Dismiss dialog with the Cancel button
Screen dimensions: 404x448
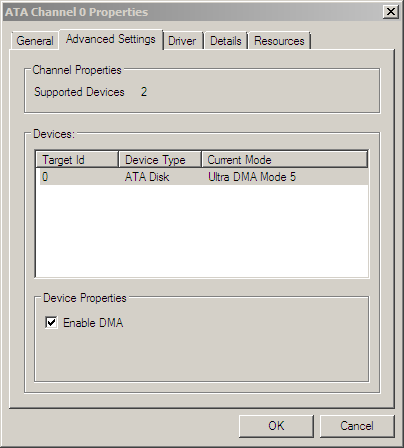357,426
